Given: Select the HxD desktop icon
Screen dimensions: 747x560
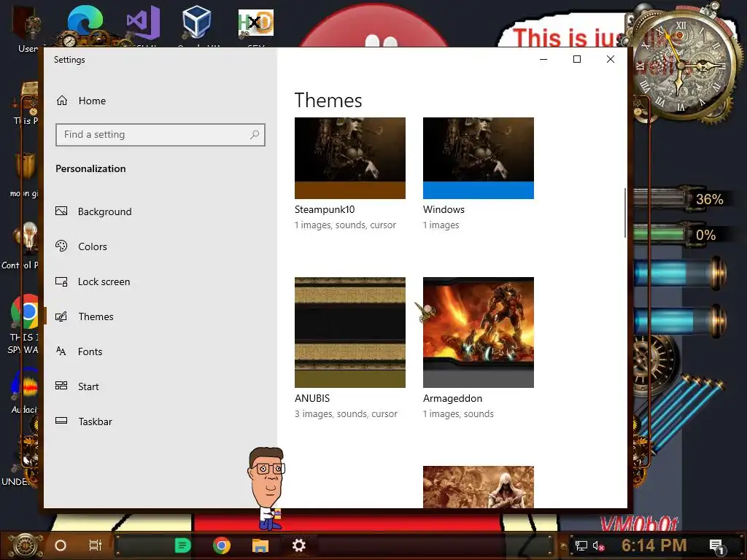Looking at the screenshot, I should (x=256, y=23).
